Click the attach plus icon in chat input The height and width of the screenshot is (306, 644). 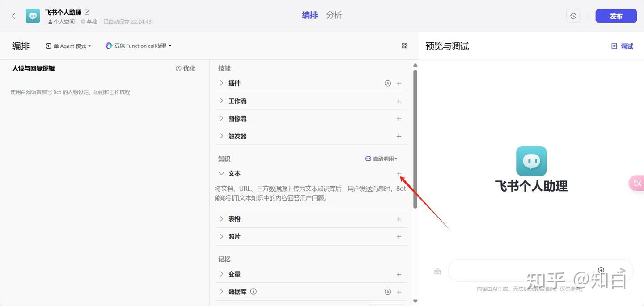pos(601,271)
